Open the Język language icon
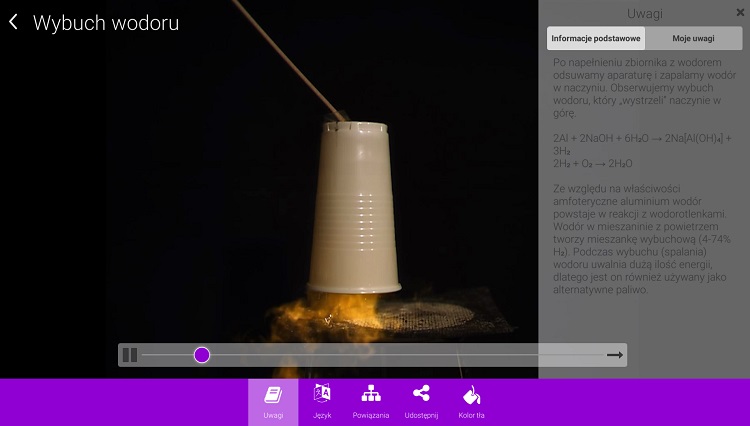The width and height of the screenshot is (750, 426). pos(322,401)
